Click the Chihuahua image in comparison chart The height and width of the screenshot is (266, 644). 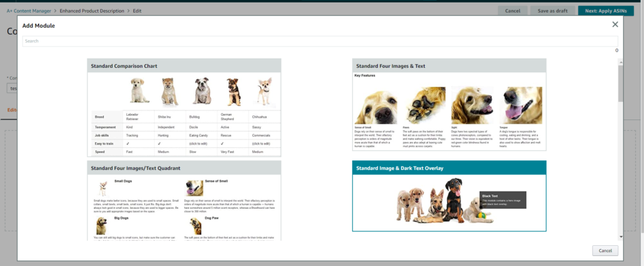point(265,91)
